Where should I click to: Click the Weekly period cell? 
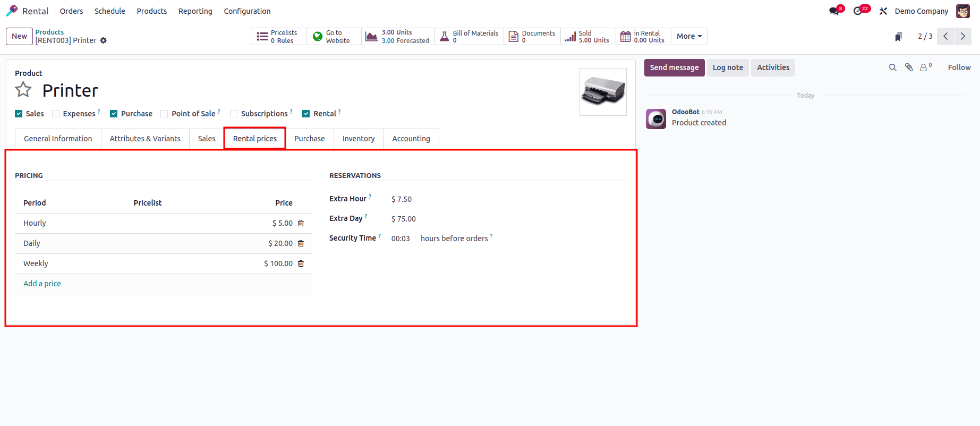coord(36,263)
